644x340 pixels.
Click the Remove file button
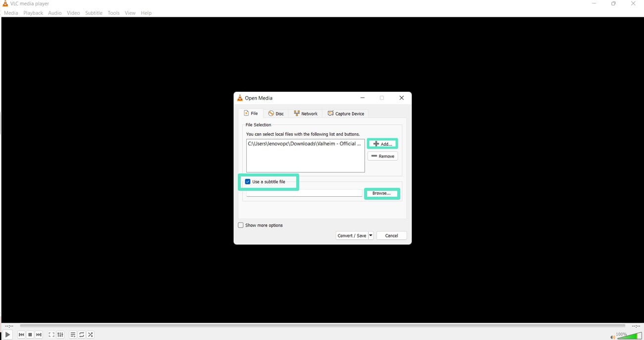(x=382, y=156)
